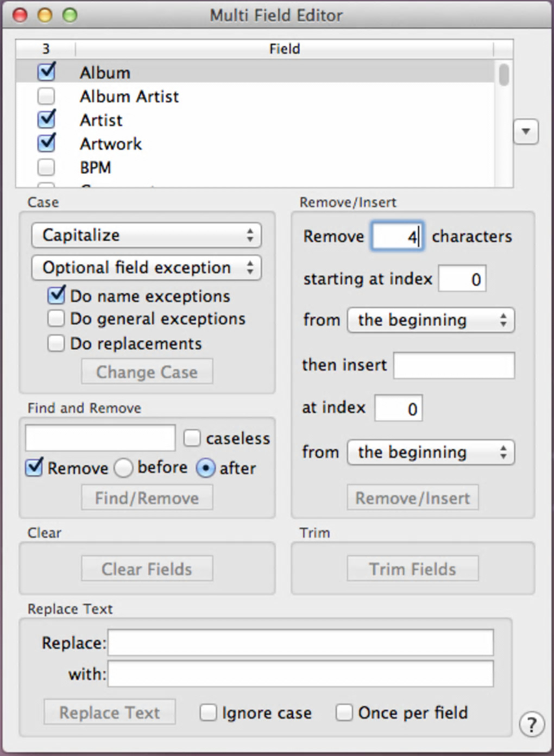
Task: Click the Remove/Insert button
Action: click(412, 497)
